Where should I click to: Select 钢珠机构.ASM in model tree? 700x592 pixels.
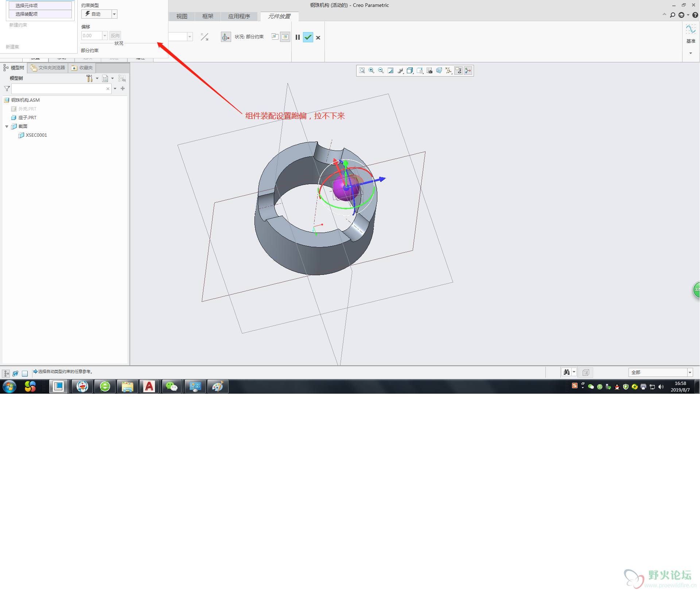pos(25,100)
